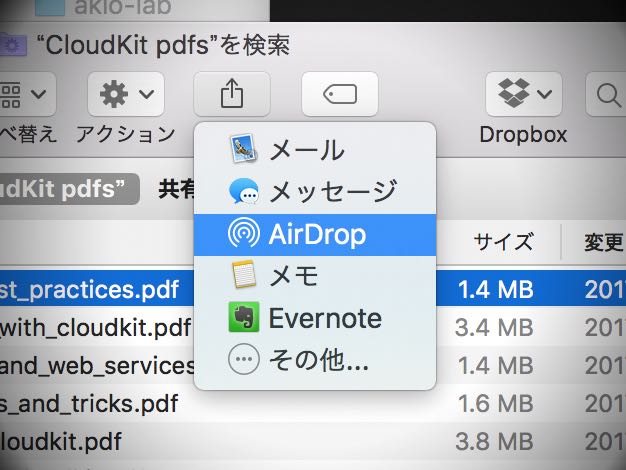Click the 3.8 MB size cell

tap(494, 441)
